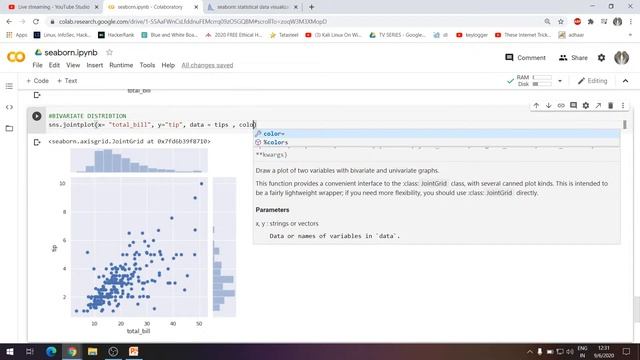Open the cell editor settings gear
640x360 pixels.
pyautogui.click(x=586, y=105)
